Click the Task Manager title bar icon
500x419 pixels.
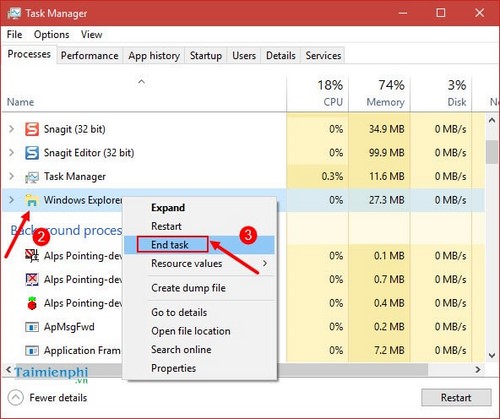(x=14, y=13)
